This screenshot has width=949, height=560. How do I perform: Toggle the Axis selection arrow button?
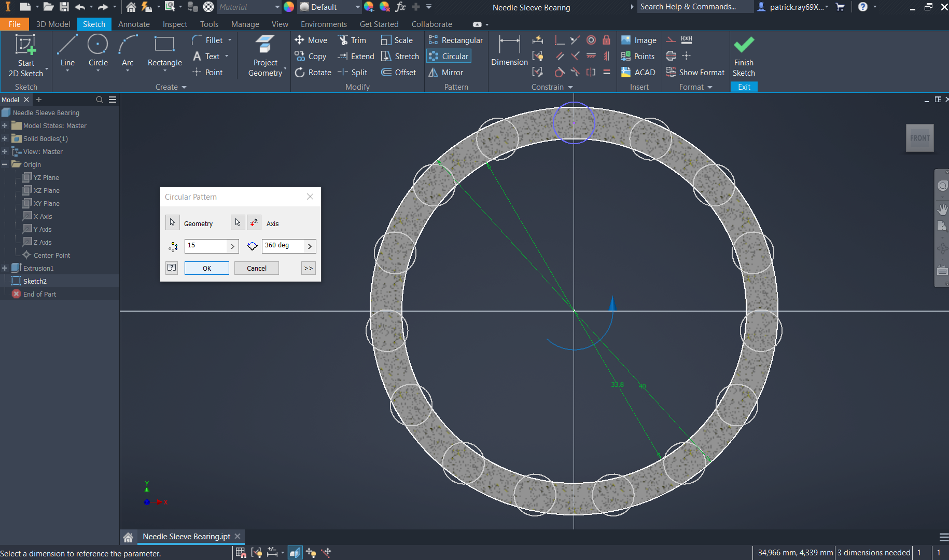pos(238,222)
